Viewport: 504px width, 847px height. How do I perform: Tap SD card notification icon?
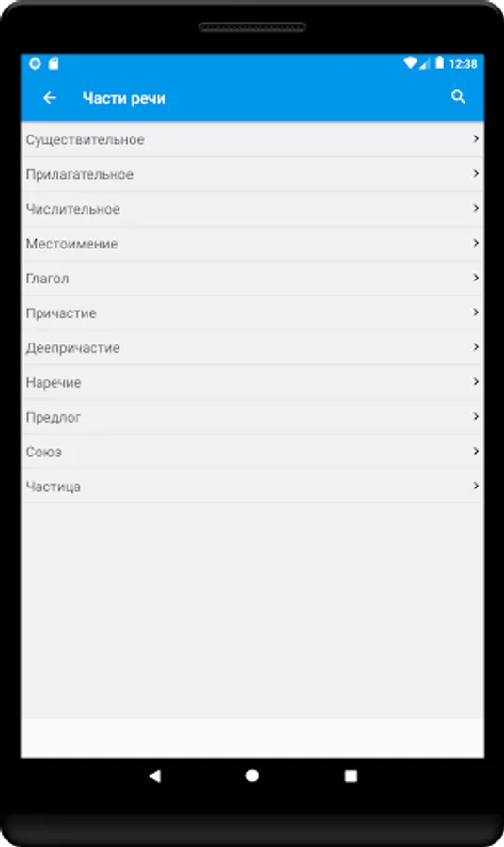[x=54, y=64]
